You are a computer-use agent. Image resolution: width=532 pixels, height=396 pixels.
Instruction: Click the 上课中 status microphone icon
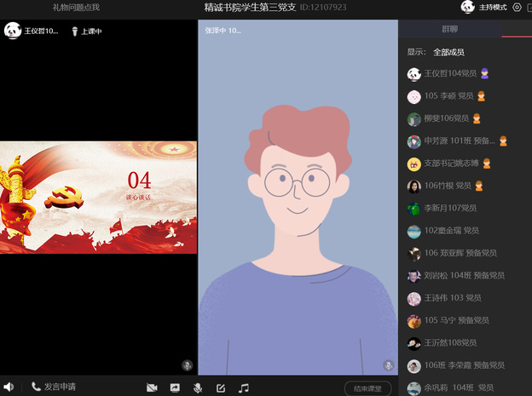(x=75, y=32)
